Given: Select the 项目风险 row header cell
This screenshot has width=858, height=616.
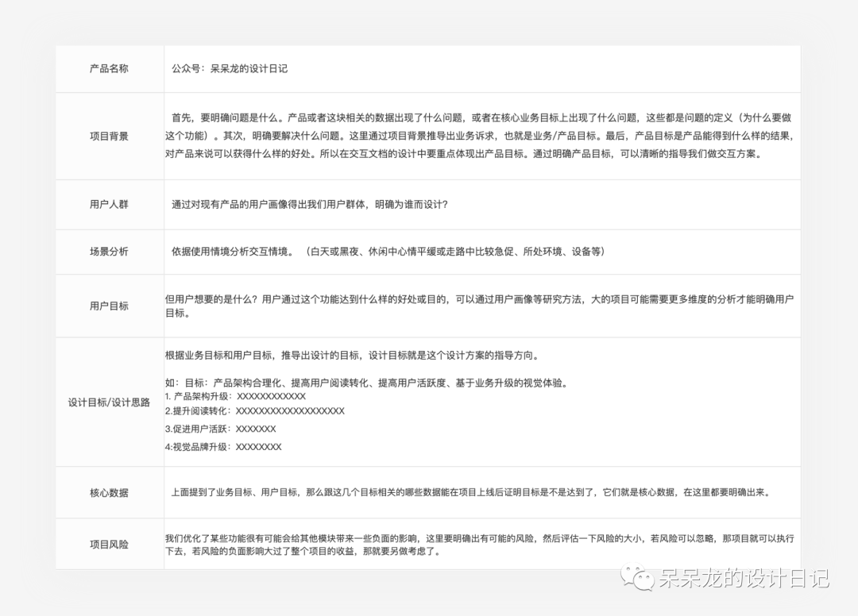Looking at the screenshot, I should pos(109,544).
